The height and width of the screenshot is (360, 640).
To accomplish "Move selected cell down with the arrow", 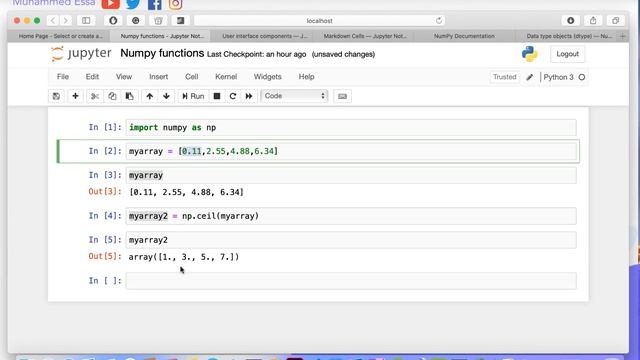I will (x=166, y=96).
